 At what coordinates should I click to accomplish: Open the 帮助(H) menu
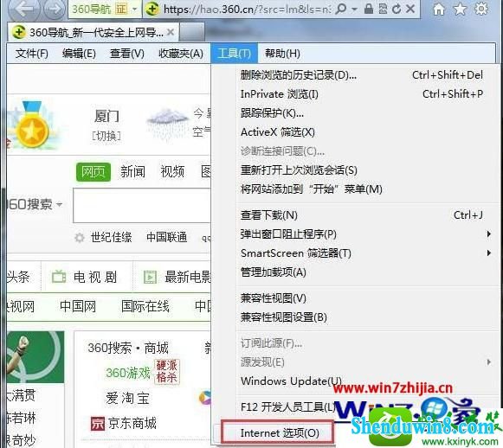(x=282, y=54)
